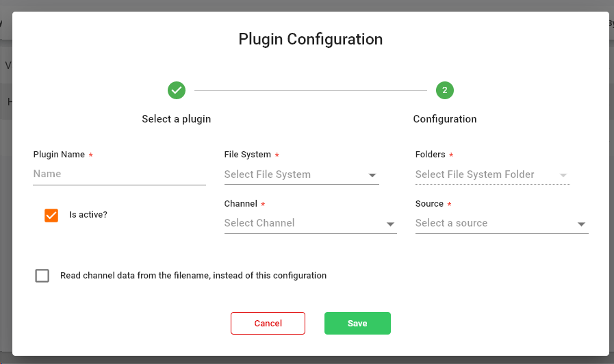Click the green checkmark step icon

(177, 90)
